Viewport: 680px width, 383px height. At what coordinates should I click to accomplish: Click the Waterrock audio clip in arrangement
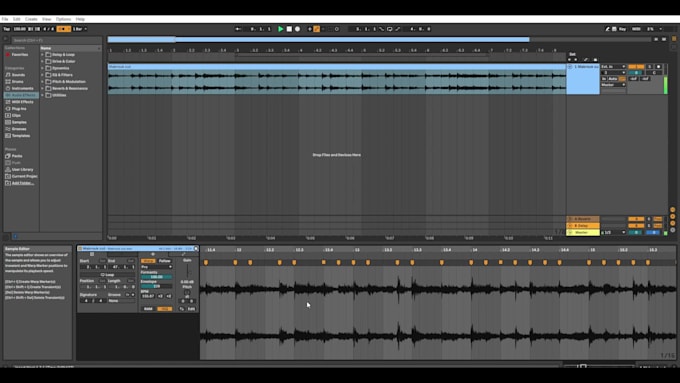coord(337,79)
